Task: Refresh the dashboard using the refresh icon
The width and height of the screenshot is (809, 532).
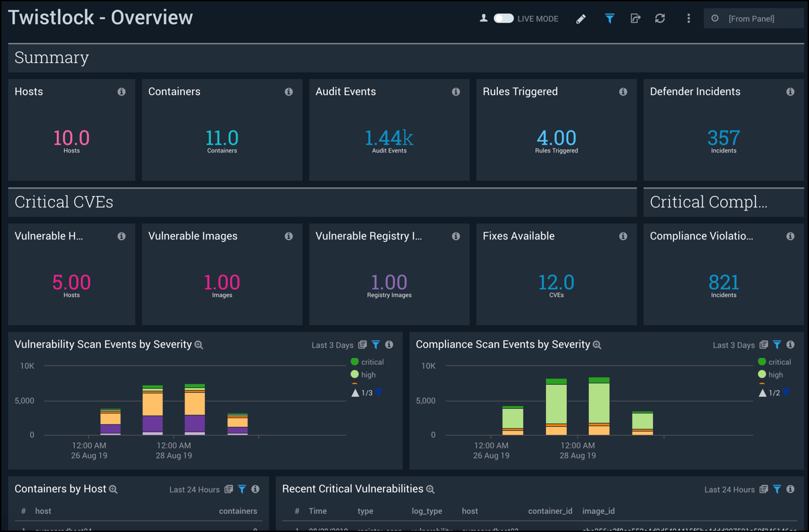Action: click(x=660, y=18)
